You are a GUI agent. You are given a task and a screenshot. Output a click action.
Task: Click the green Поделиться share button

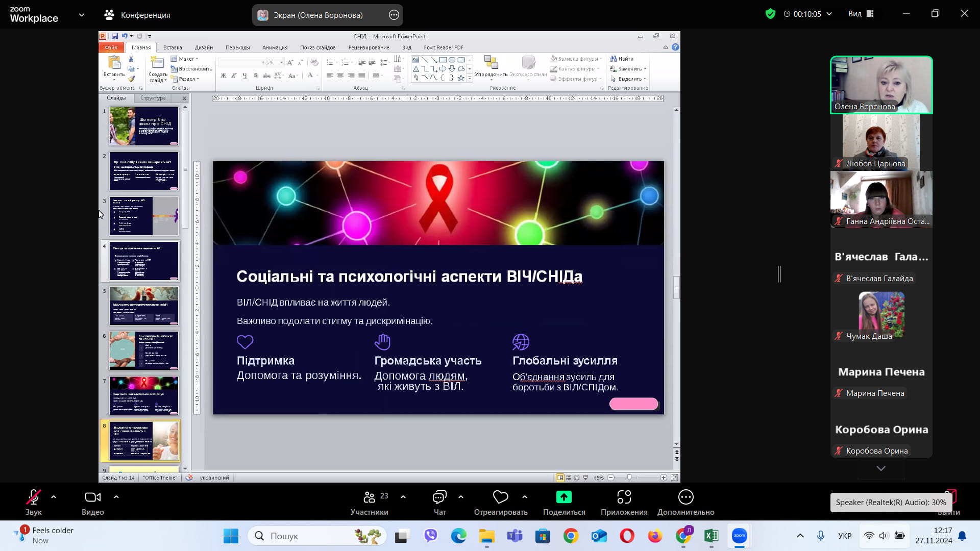[x=563, y=497]
